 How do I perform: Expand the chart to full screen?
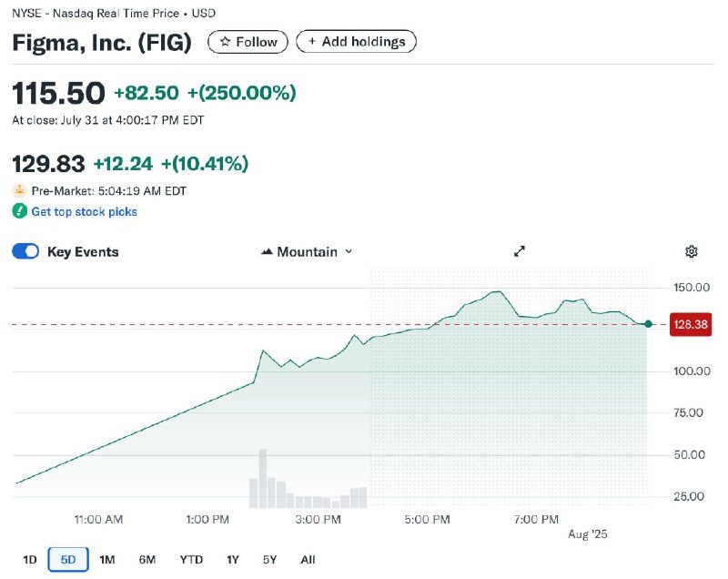(520, 251)
